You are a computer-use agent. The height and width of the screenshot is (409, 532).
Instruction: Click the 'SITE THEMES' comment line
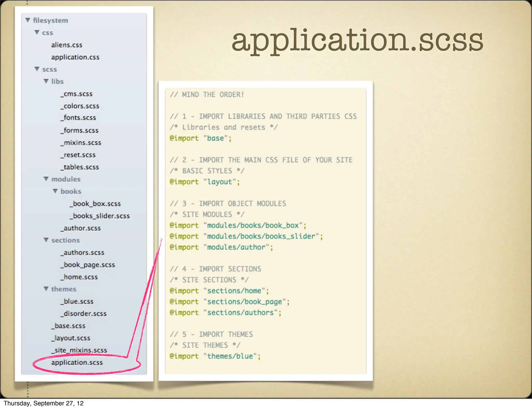(205, 345)
